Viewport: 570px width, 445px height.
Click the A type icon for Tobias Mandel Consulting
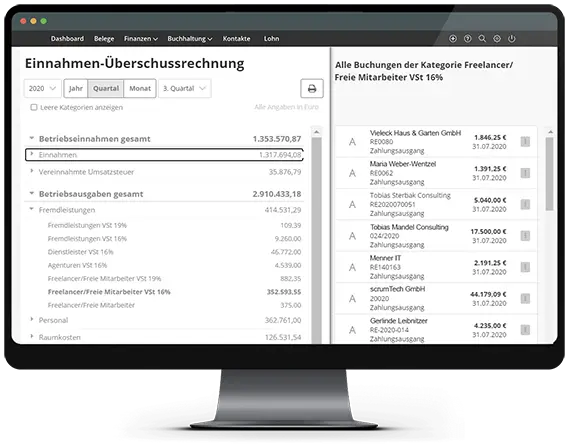click(352, 236)
